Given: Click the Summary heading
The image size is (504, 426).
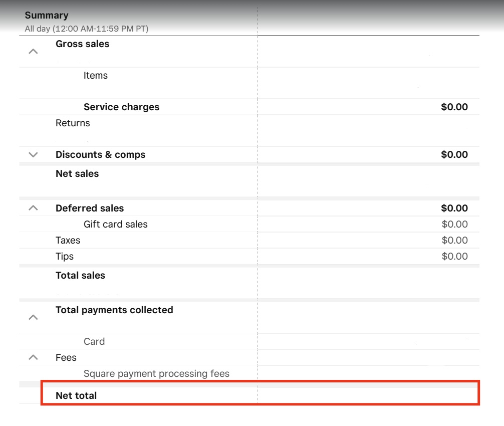Looking at the screenshot, I should (x=47, y=16).
